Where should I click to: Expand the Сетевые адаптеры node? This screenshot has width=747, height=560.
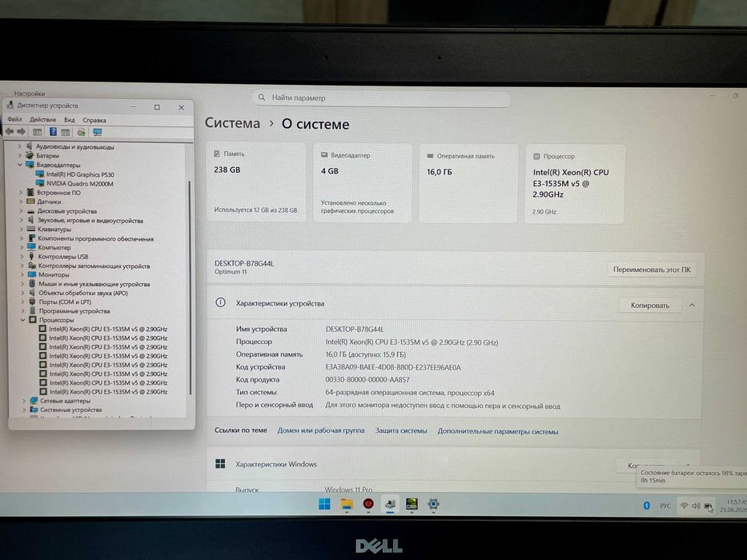(24, 401)
